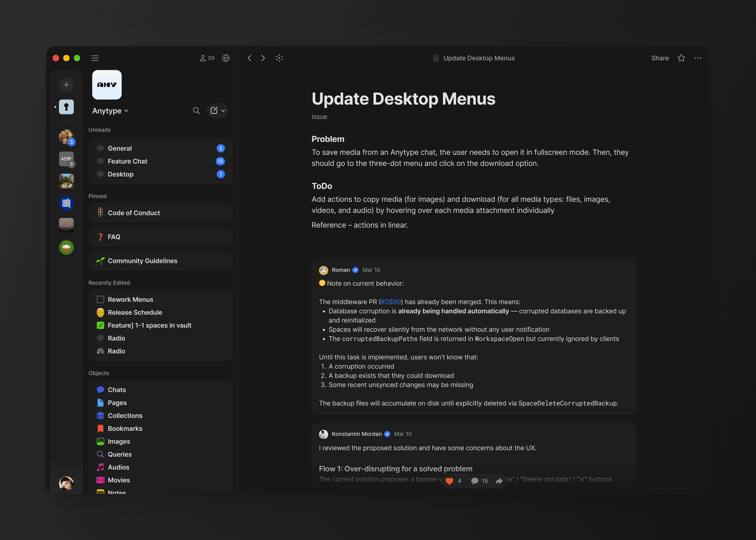Screen dimensions: 756x540
Task: Click the globe icon in the sidebar header
Action: 226,58
